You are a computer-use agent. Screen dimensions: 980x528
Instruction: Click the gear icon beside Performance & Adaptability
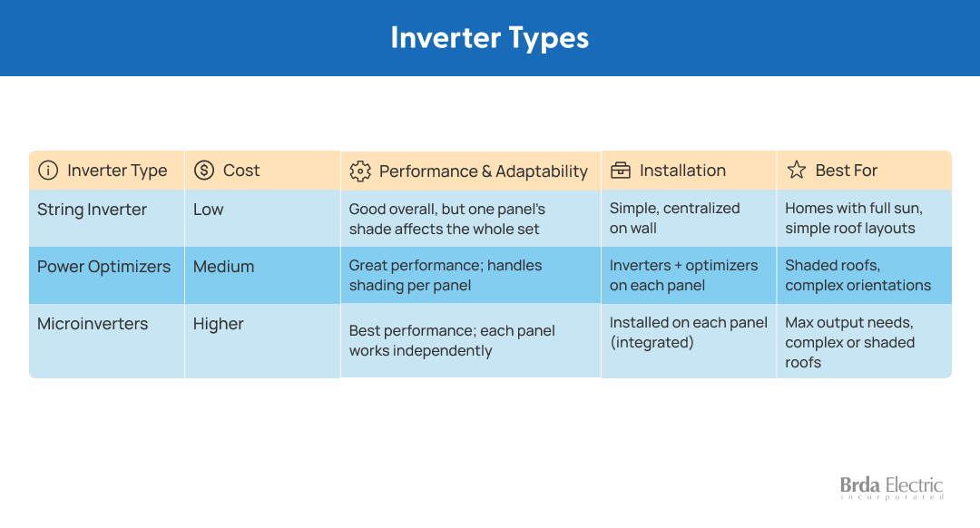tap(360, 171)
